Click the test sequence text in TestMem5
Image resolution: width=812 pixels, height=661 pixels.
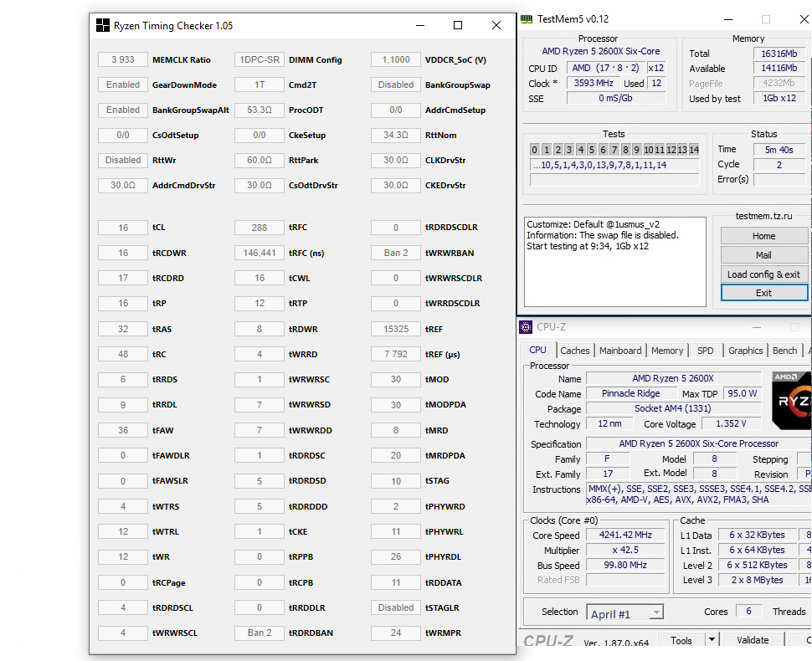614,165
